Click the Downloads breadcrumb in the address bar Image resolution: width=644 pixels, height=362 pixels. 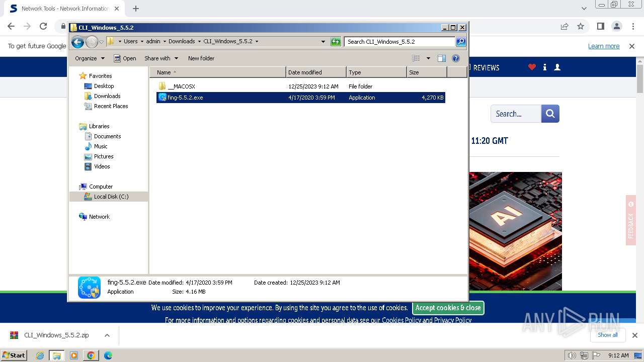(x=182, y=42)
